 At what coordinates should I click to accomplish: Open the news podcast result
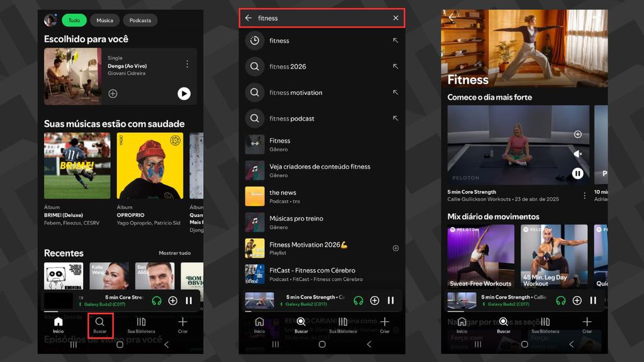pyautogui.click(x=321, y=196)
